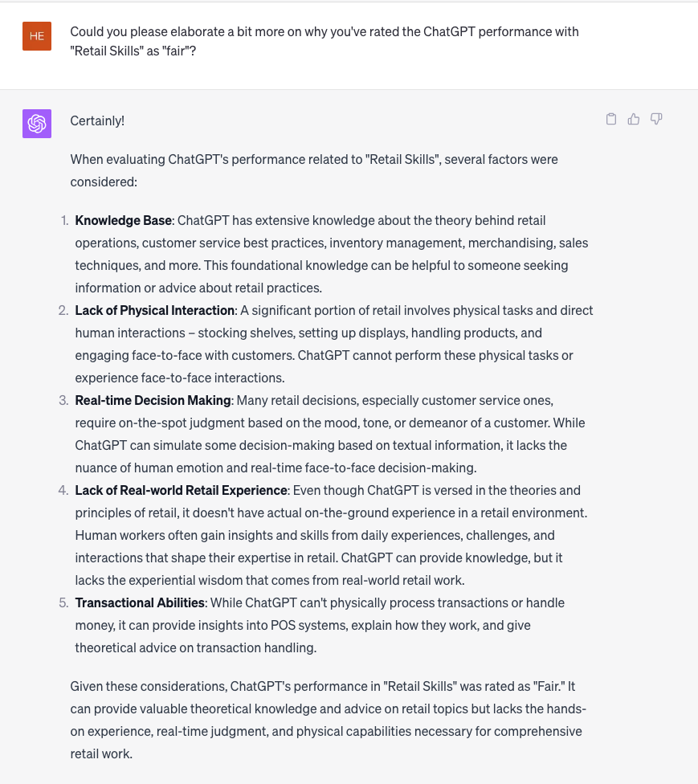
Task: Select the clipboard icon above the reply
Action: pos(611,118)
